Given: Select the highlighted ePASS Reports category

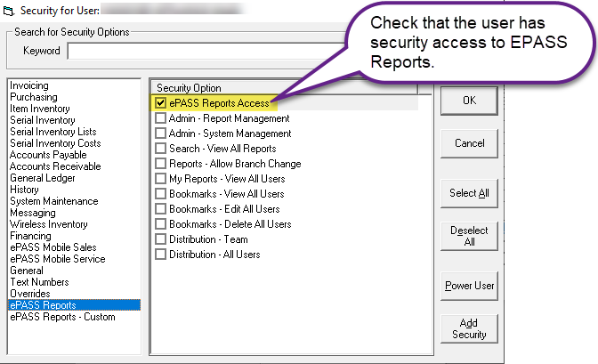Looking at the screenshot, I should click(75, 305).
